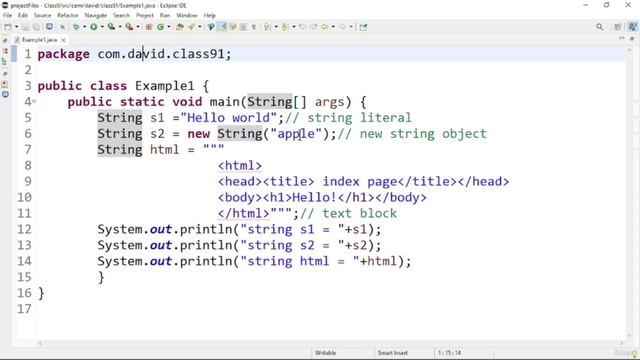Click the Save All toolbar icon

[36, 27]
